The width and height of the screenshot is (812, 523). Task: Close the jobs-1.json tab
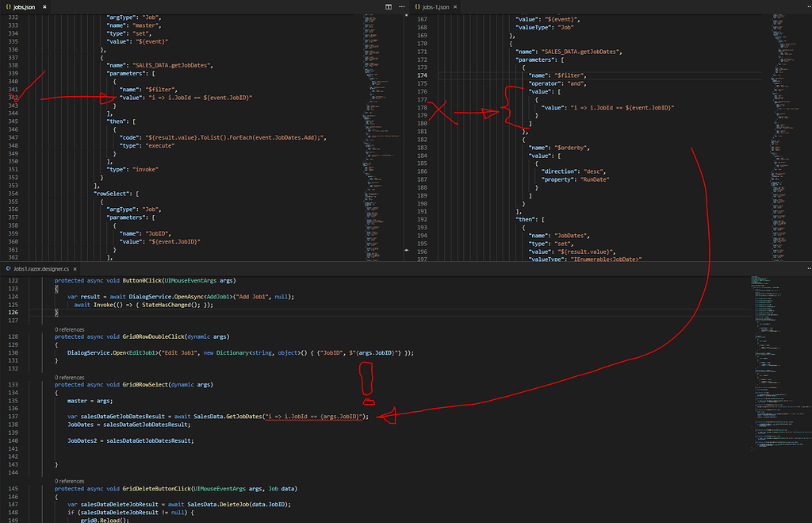click(x=455, y=6)
